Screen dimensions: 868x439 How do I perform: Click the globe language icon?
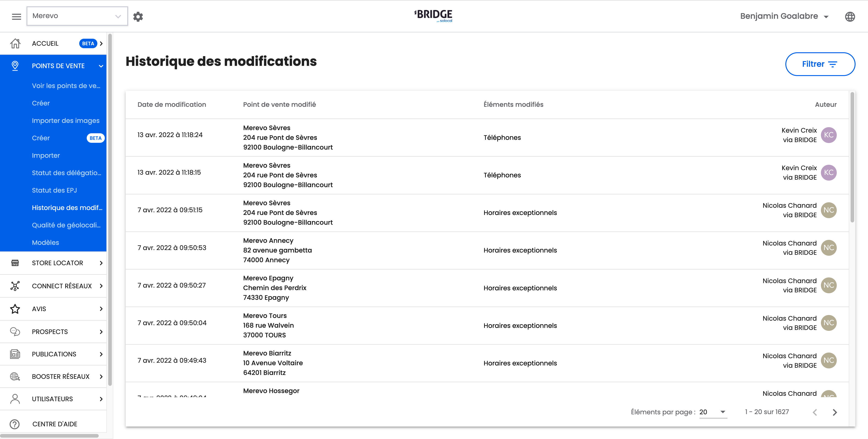coord(849,17)
